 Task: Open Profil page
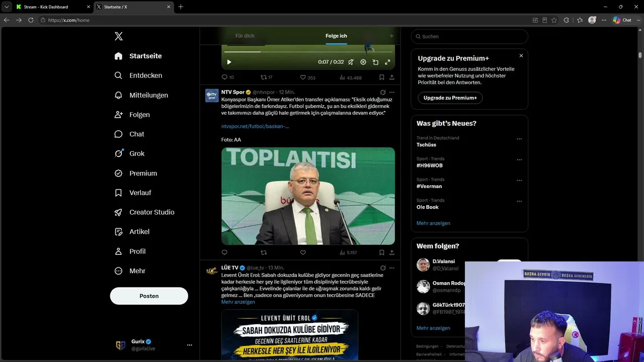130,251
